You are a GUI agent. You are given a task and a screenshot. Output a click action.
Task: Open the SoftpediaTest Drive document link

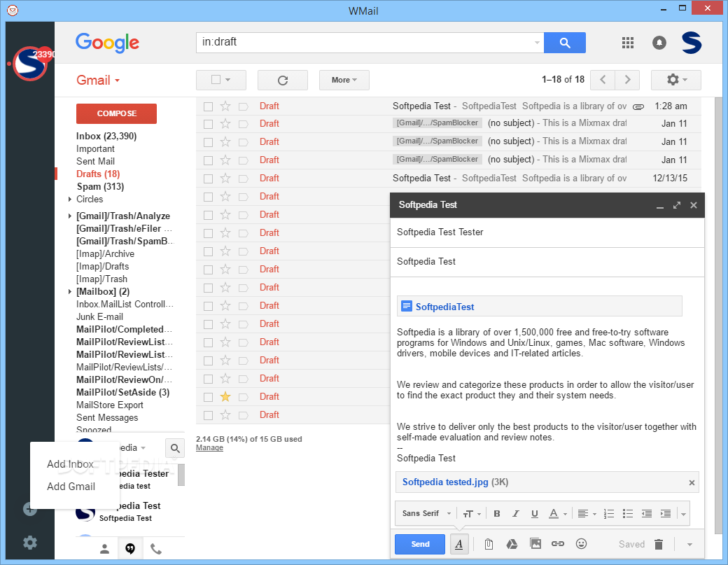[x=444, y=307]
